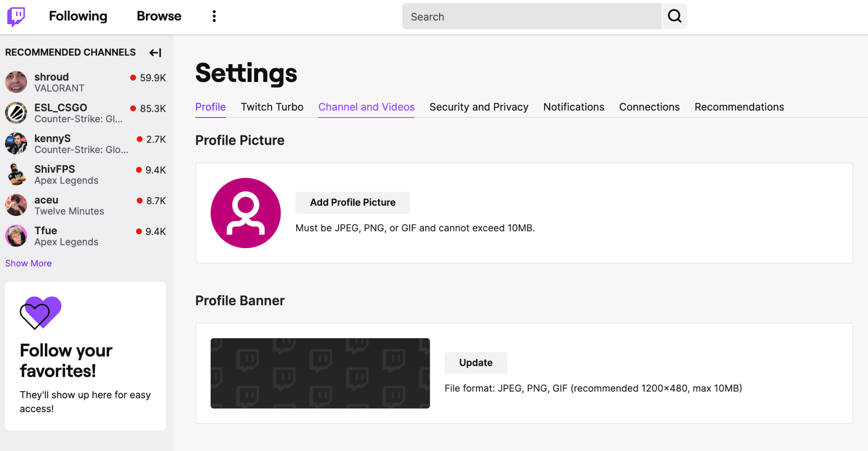The height and width of the screenshot is (451, 868).
Task: Click the Update banner button
Action: point(476,363)
